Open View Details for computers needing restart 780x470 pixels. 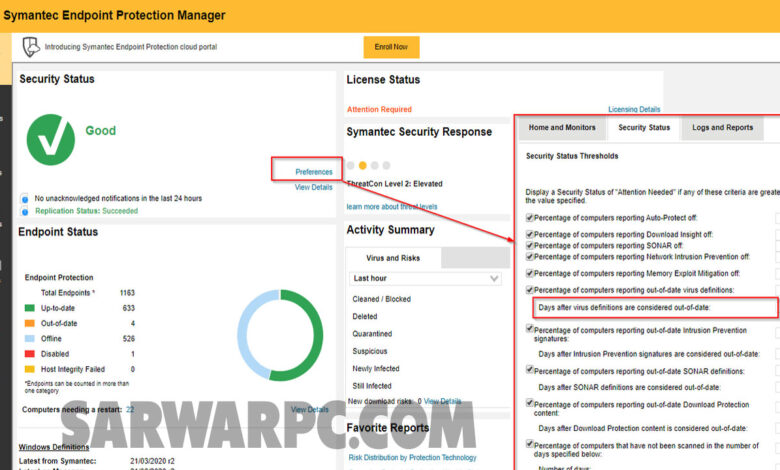click(x=309, y=410)
